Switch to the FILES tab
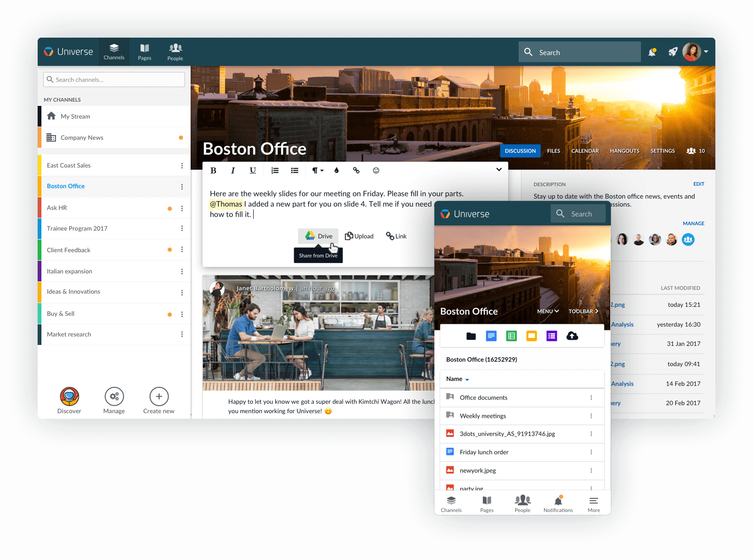 point(553,151)
